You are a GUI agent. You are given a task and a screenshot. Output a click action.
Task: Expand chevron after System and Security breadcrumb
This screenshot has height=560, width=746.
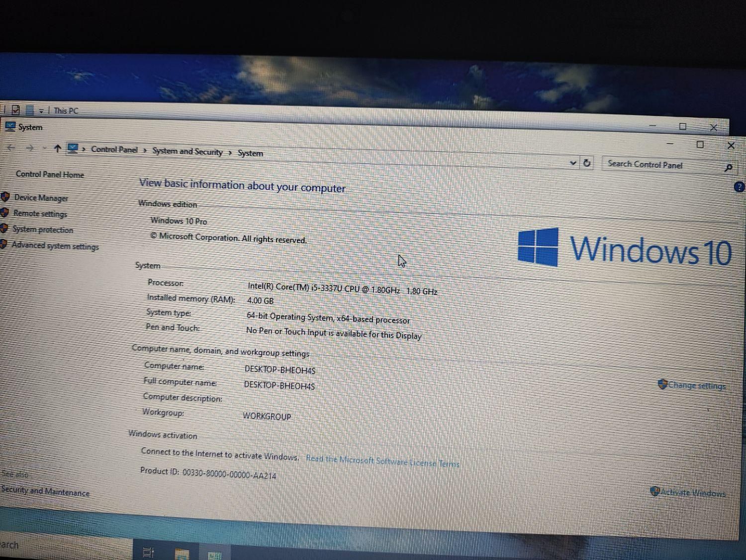coord(230,152)
